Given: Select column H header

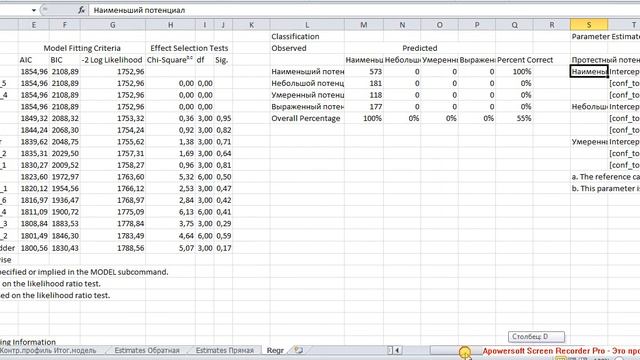Looking at the screenshot, I should tap(170, 25).
